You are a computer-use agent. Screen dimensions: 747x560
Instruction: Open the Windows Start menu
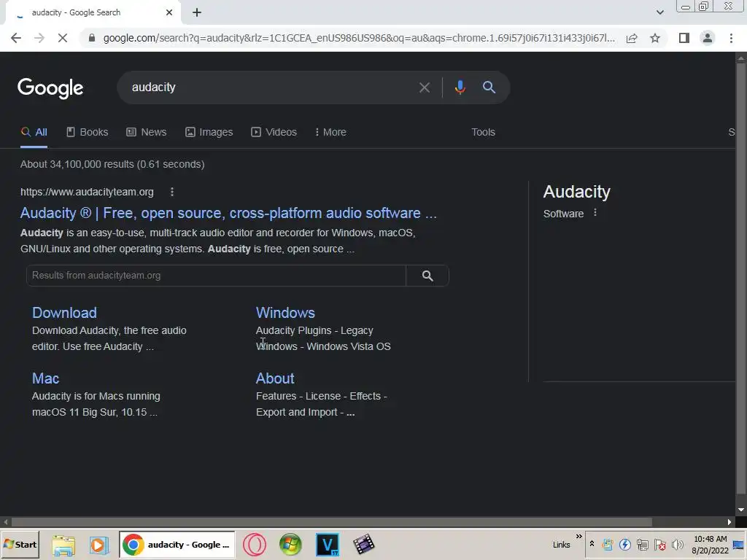[20, 545]
